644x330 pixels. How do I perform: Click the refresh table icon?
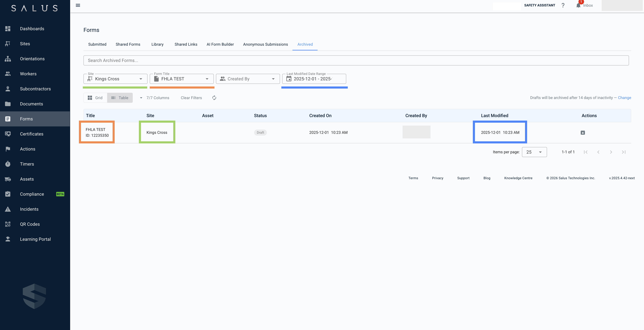click(214, 98)
